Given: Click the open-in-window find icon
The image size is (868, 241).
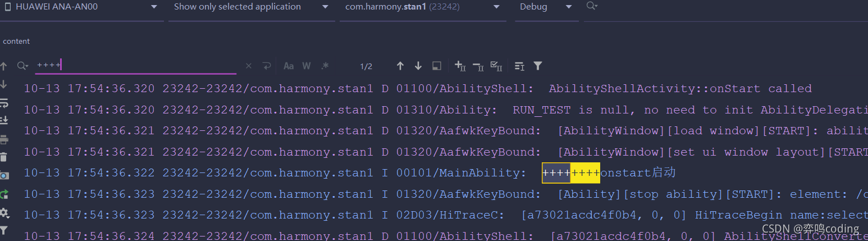Looking at the screenshot, I should 436,66.
